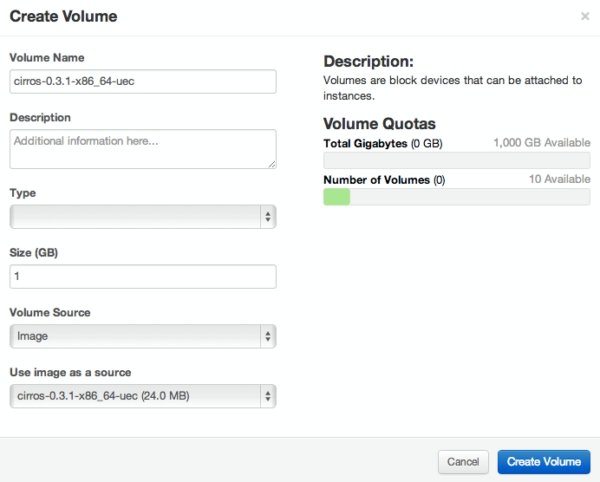Click the Volume Source arrow icon
This screenshot has width=600, height=482.
pyautogui.click(x=268, y=336)
